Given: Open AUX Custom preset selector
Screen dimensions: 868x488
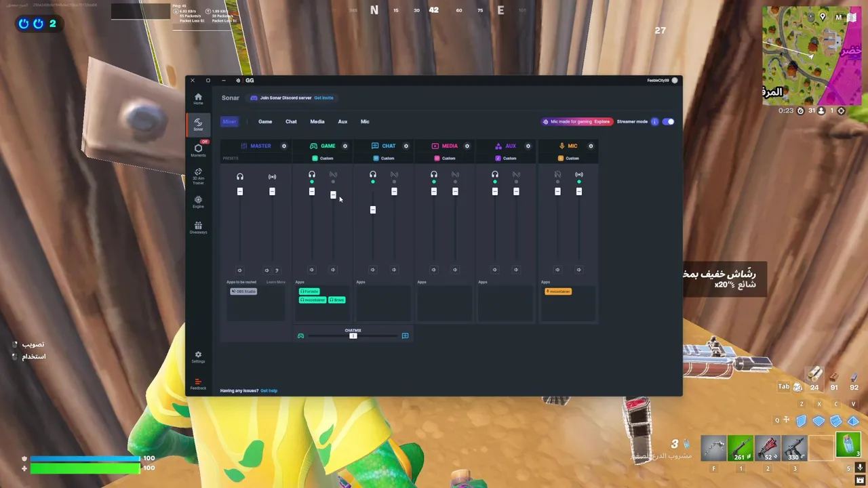Looking at the screenshot, I should pyautogui.click(x=506, y=159).
